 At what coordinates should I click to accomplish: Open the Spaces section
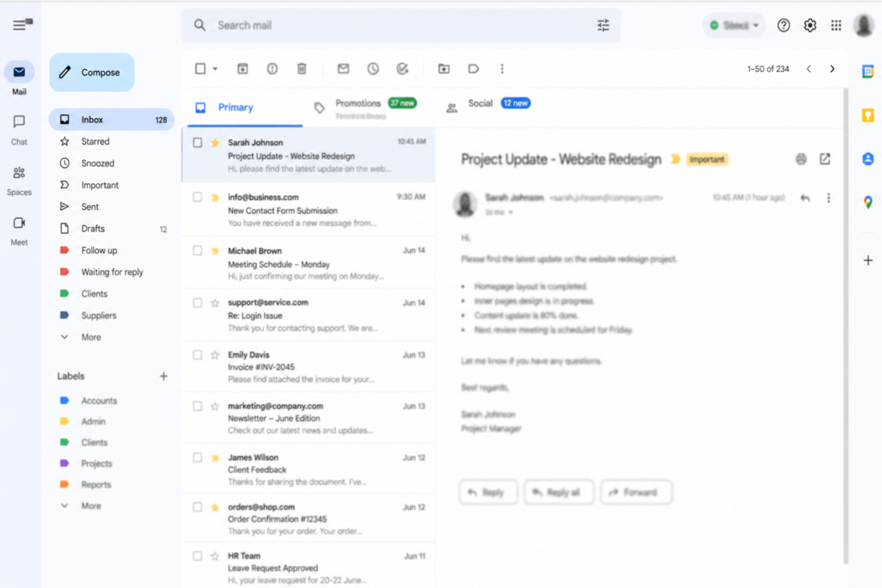[x=19, y=180]
